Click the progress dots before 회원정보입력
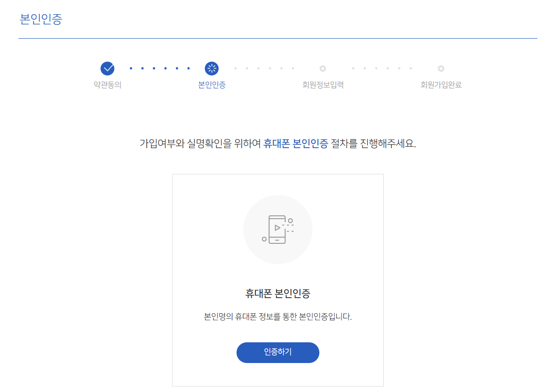 point(264,68)
